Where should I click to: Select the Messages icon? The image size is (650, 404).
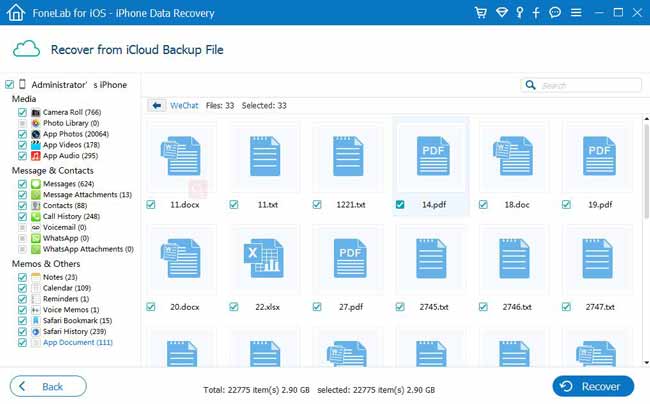[36, 184]
